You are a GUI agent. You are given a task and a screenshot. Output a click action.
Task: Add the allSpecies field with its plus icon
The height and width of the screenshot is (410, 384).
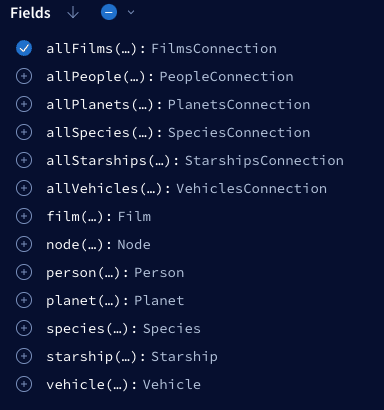24,132
